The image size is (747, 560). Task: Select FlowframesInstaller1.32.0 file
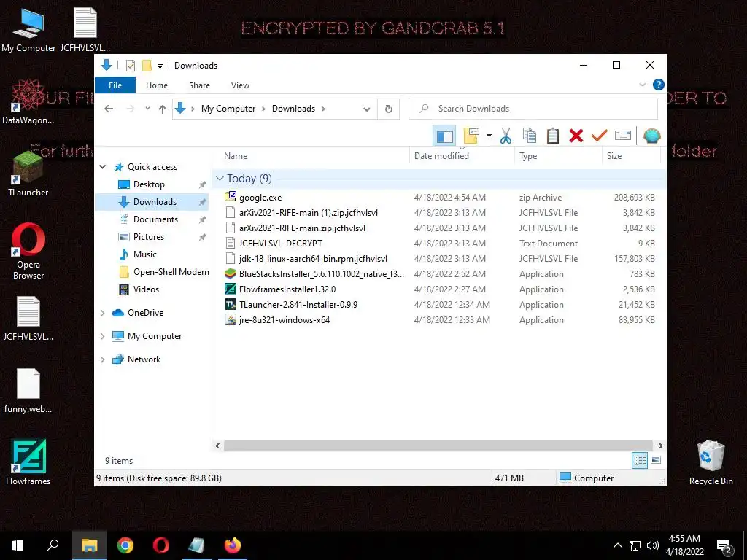287,289
